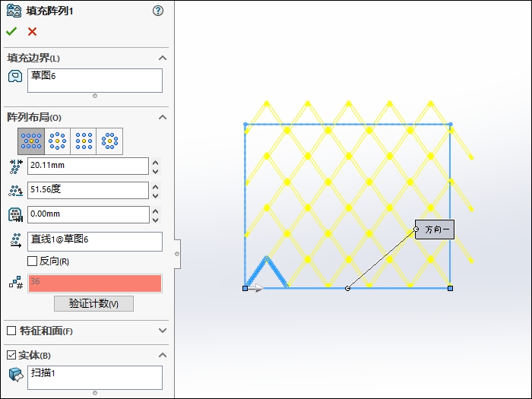532x399 pixels.
Task: Collapse the 实体(B) section
Action: click(x=163, y=355)
